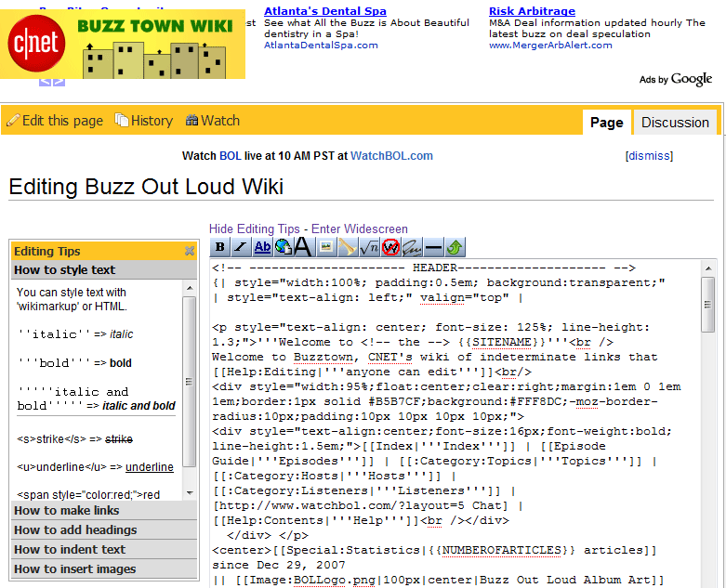Insert headline with large A icon

303,247
